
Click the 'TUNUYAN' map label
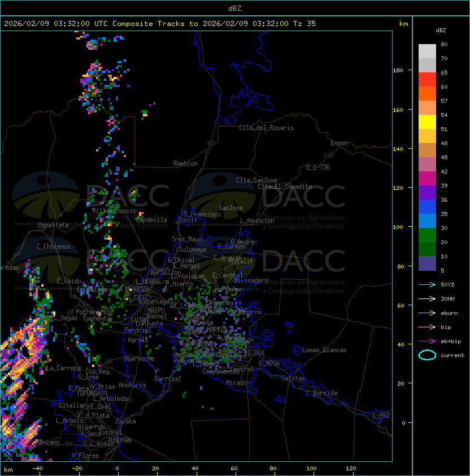pyautogui.click(x=120, y=440)
